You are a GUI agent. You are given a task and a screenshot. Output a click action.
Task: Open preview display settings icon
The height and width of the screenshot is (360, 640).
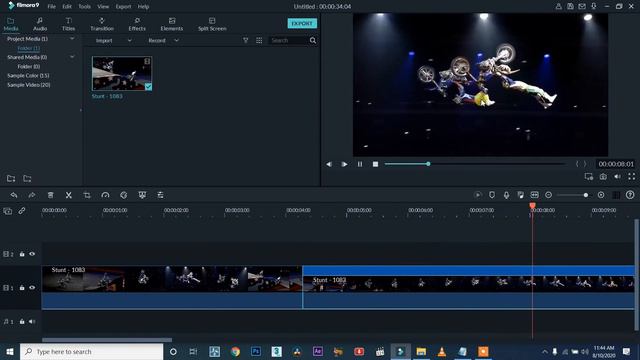coord(589,176)
